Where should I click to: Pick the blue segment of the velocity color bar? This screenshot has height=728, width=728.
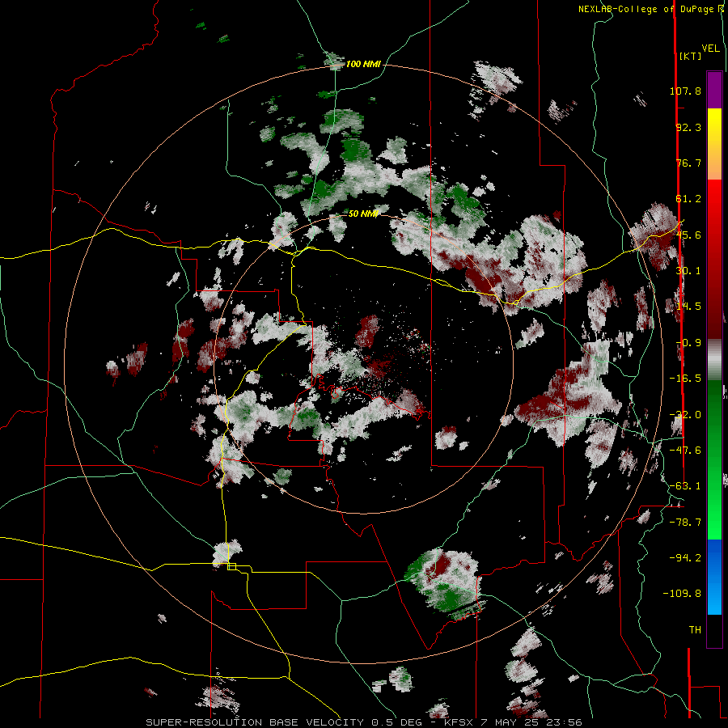click(x=714, y=577)
